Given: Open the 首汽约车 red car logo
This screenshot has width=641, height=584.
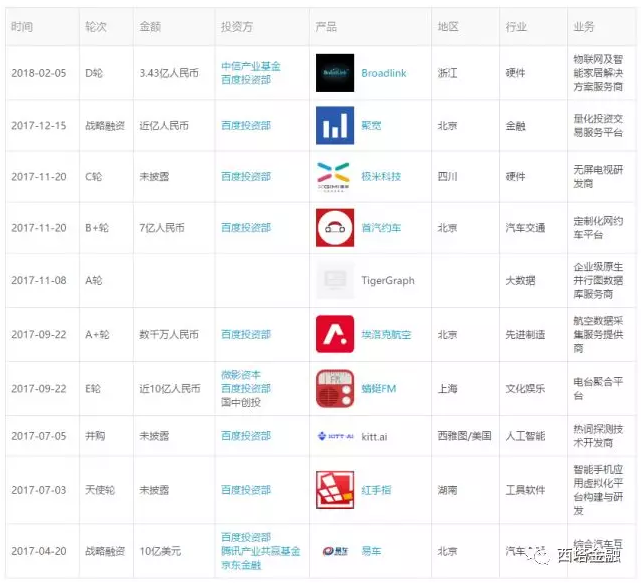Looking at the screenshot, I should click(x=335, y=228).
